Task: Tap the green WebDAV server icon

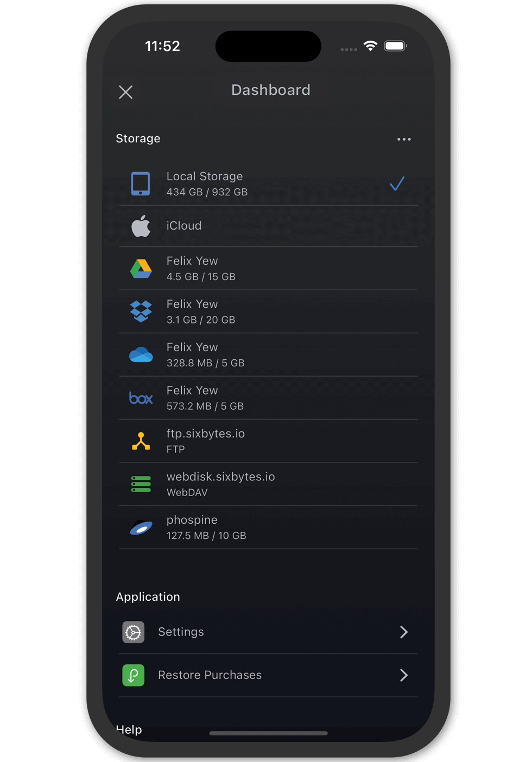Action: pyautogui.click(x=141, y=484)
